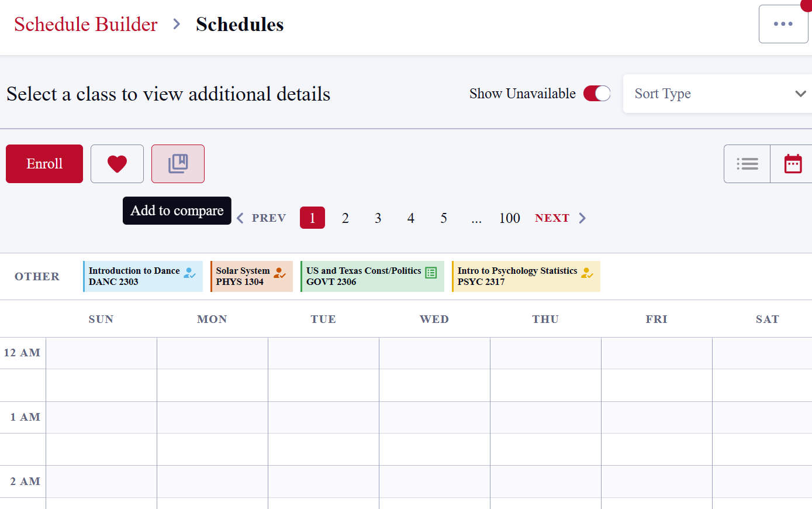Select the US and Texas Const/Politics class

[x=364, y=276]
